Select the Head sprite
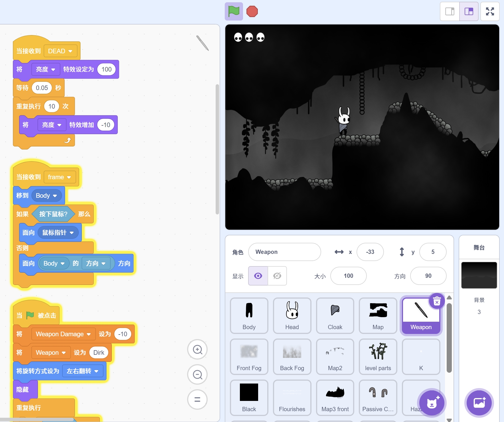The width and height of the screenshot is (504, 422). [292, 316]
